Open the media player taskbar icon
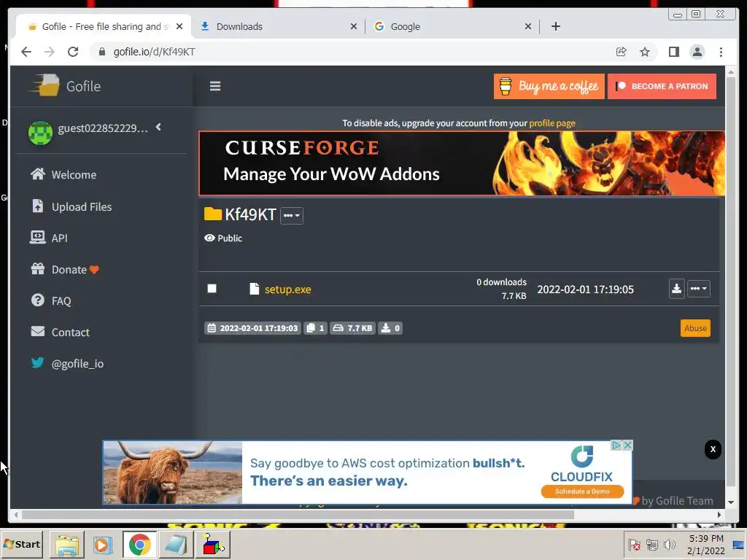This screenshot has width=747, height=560. point(102,544)
